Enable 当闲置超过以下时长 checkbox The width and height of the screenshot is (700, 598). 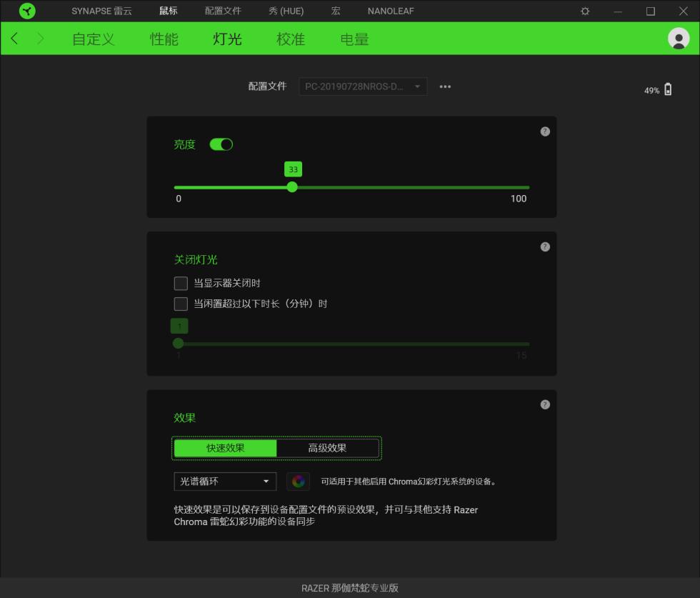[181, 304]
